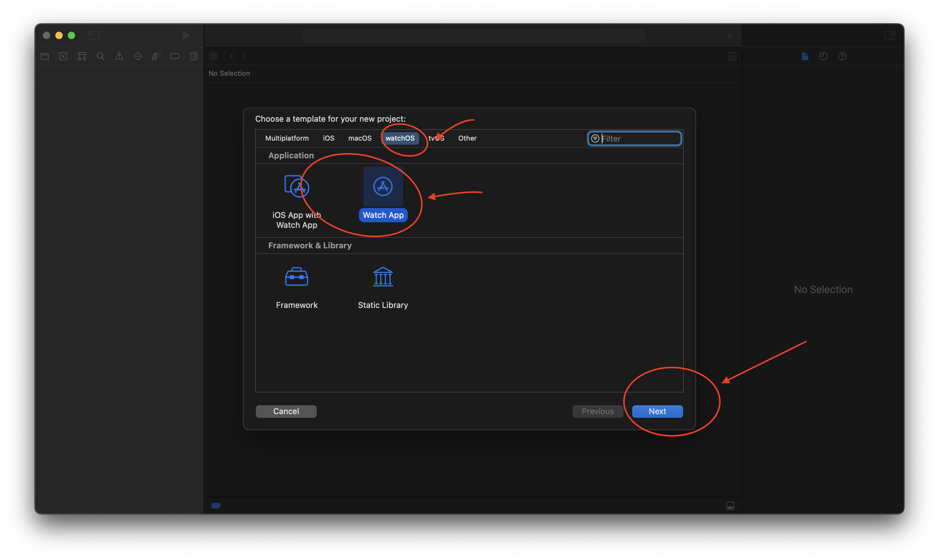939x560 pixels.
Task: Click the Application section heading
Action: (291, 156)
